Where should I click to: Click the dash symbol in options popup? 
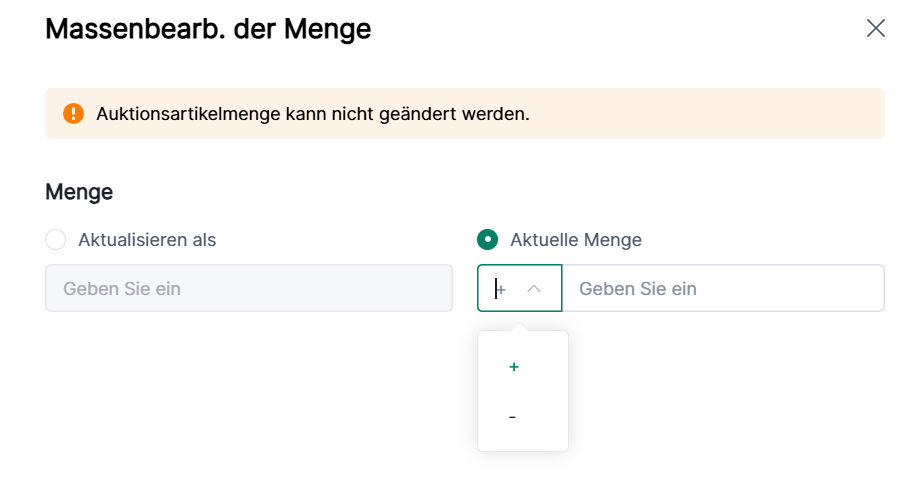click(x=512, y=417)
